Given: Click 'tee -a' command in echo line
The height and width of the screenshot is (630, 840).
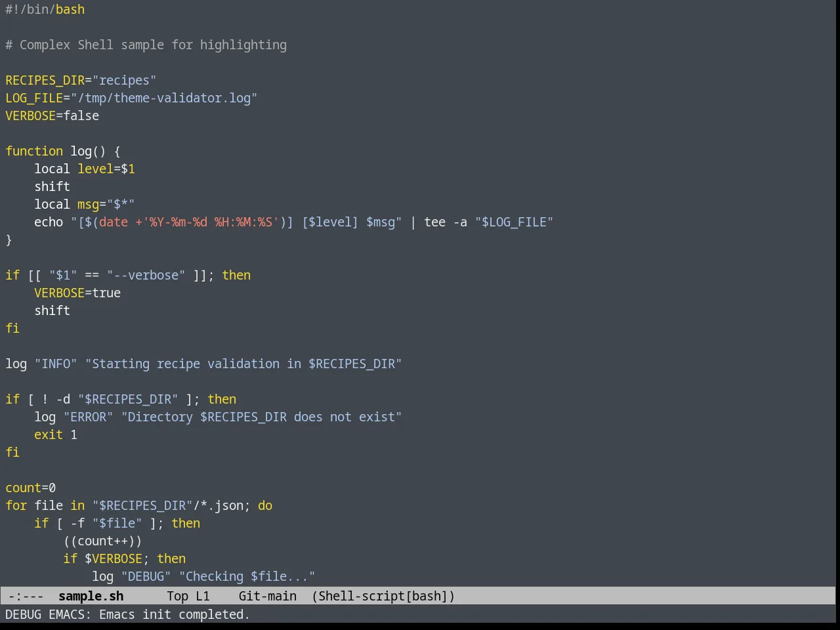Looking at the screenshot, I should click(446, 222).
